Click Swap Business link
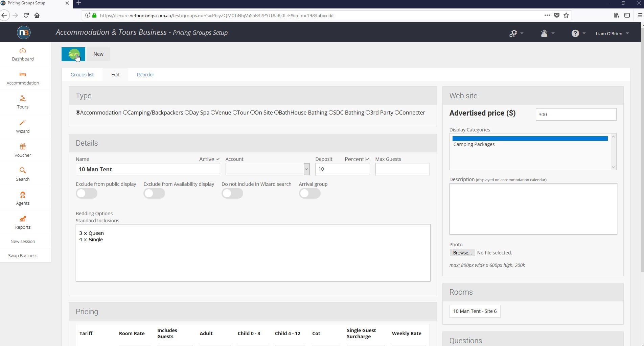 tap(23, 255)
